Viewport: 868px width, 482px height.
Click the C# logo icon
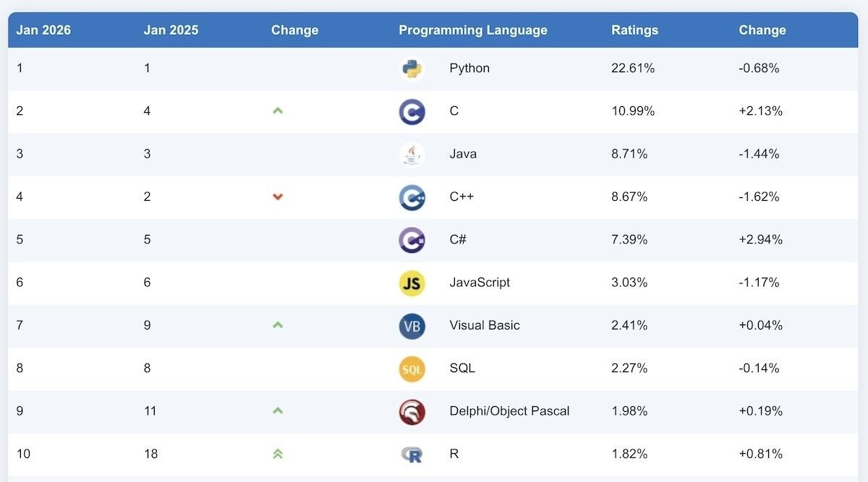click(412, 240)
